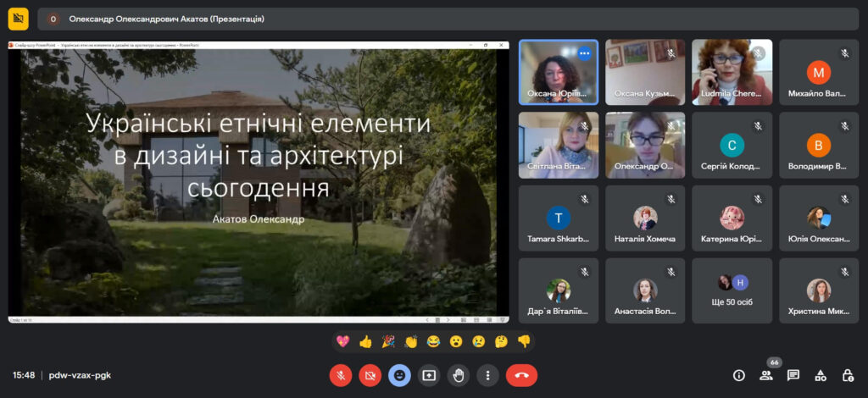Viewport: 868px width, 398px height.
Task: Open the Activities panel
Action: pyautogui.click(x=821, y=375)
